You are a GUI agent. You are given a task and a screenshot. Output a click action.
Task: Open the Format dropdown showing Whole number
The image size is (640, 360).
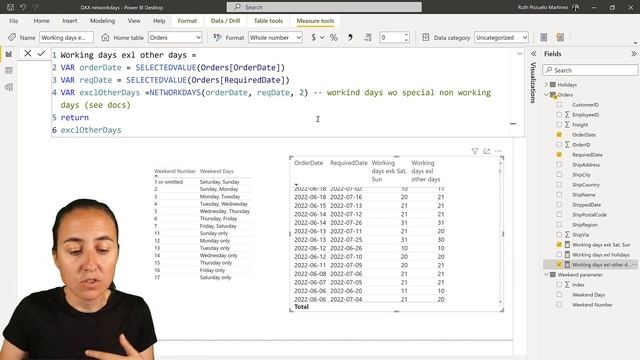(x=275, y=37)
